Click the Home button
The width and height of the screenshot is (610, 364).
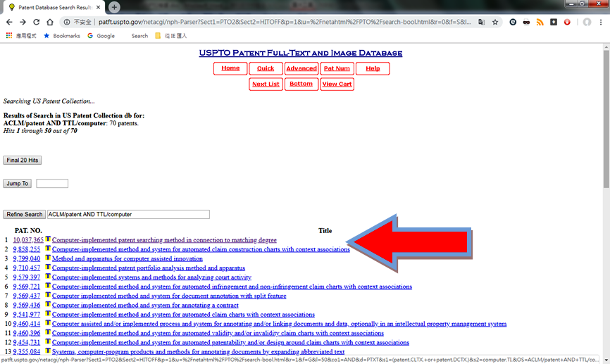tap(230, 68)
